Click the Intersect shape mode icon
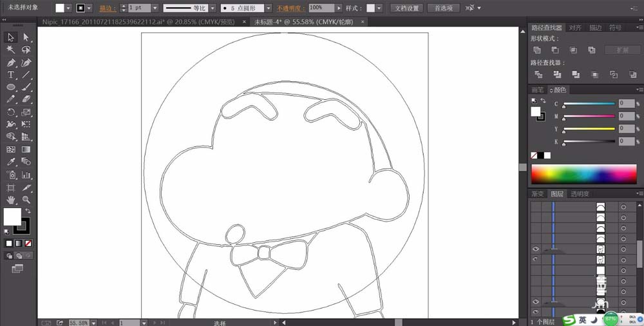 573,50
